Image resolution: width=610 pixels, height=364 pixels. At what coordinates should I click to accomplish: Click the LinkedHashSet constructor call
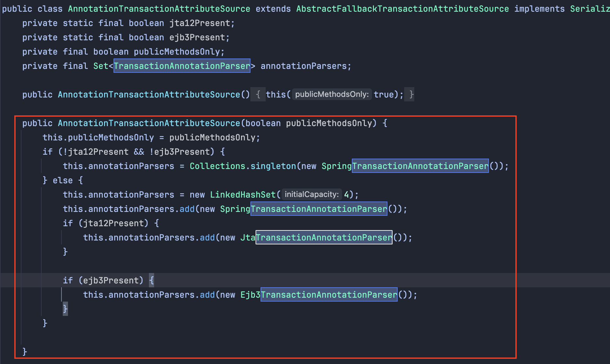pos(243,194)
